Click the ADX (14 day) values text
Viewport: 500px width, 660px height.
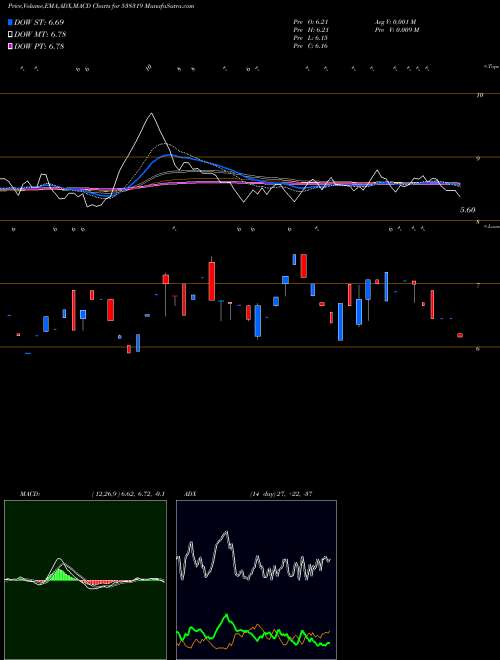pyautogui.click(x=281, y=494)
